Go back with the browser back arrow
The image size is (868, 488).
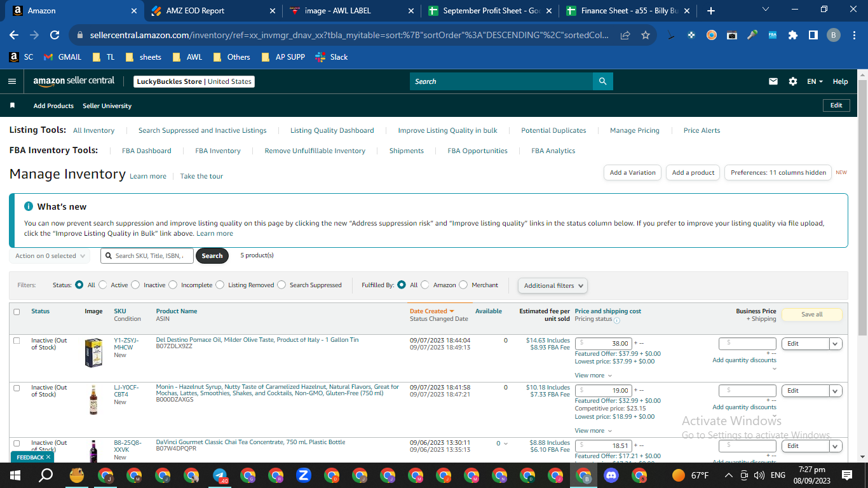pos(14,36)
